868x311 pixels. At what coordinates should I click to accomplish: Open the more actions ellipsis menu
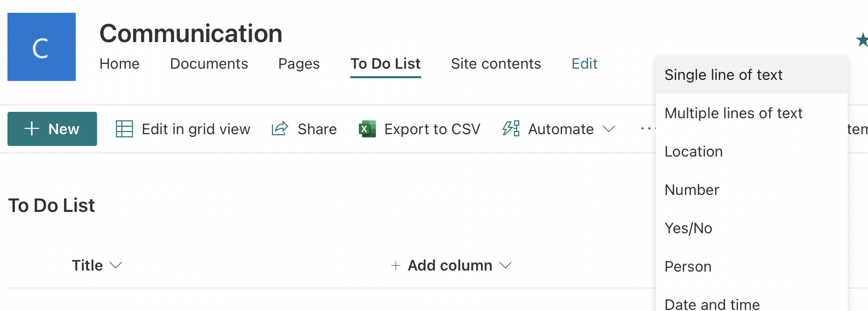pos(647,129)
